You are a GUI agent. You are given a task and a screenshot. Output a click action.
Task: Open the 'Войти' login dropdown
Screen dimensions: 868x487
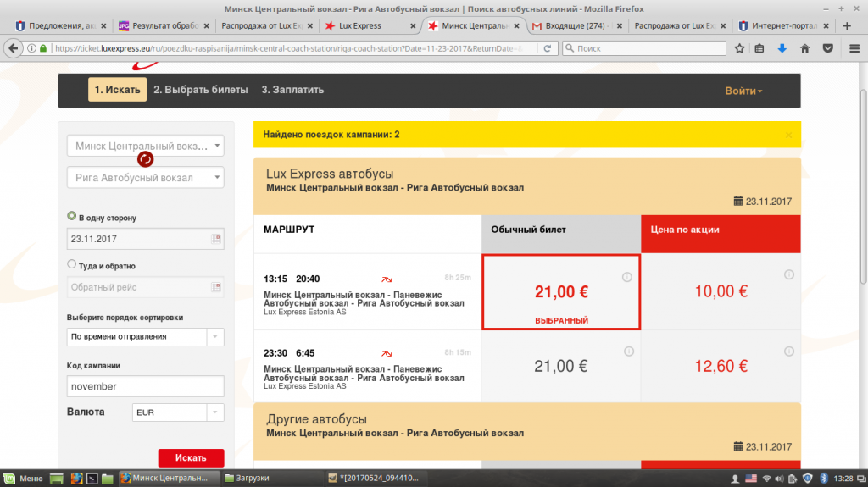point(743,91)
